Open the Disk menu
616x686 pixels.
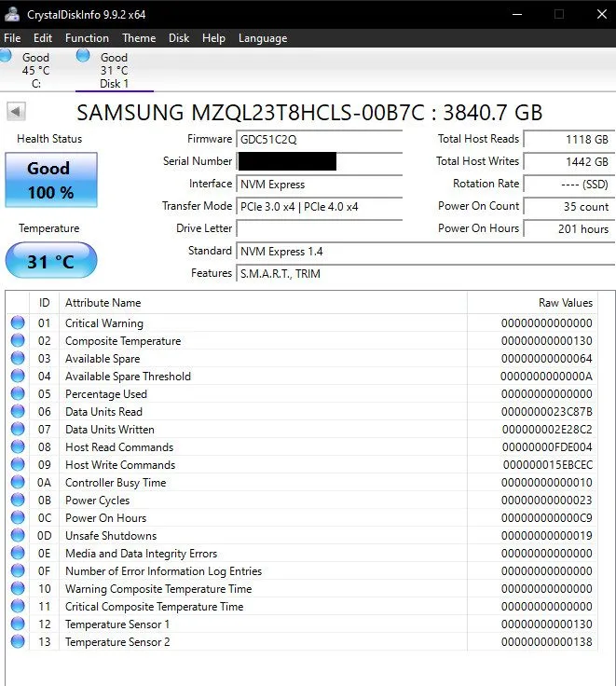179,38
